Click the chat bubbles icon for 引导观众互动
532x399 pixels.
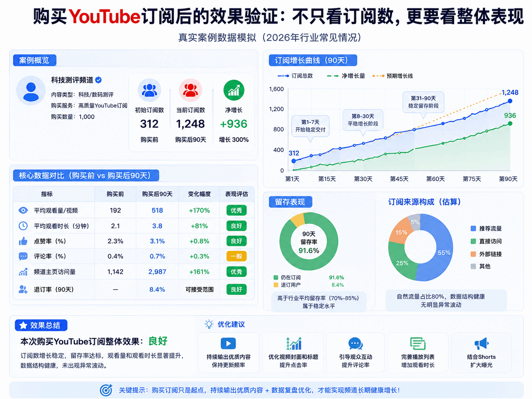click(355, 344)
